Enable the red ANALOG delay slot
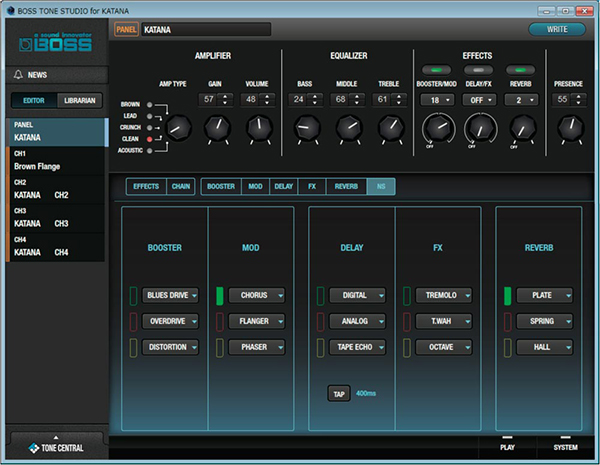This screenshot has width=600, height=465. (320, 321)
